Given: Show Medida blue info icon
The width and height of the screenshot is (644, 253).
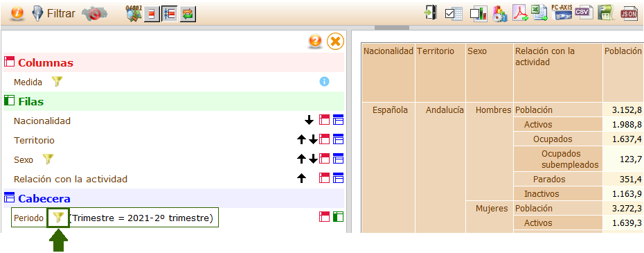Looking at the screenshot, I should [325, 82].
